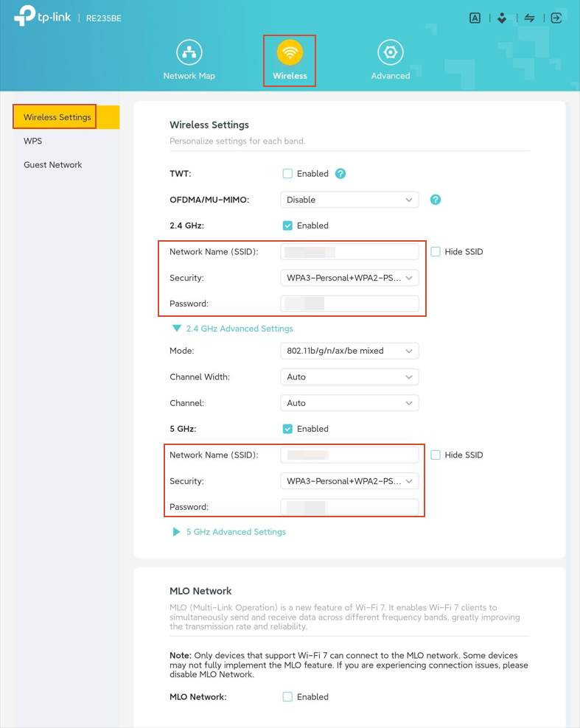The image size is (580, 728).
Task: Open the Mode dropdown showing 802.11b/g/n/ax/be mixed
Action: [x=349, y=351]
